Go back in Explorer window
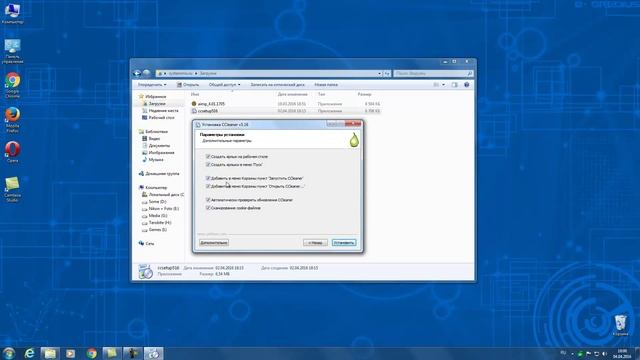The image size is (640, 360). (x=137, y=73)
